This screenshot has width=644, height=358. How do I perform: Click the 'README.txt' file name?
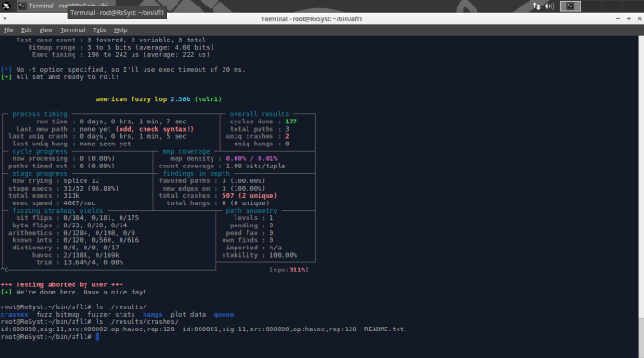(x=384, y=329)
